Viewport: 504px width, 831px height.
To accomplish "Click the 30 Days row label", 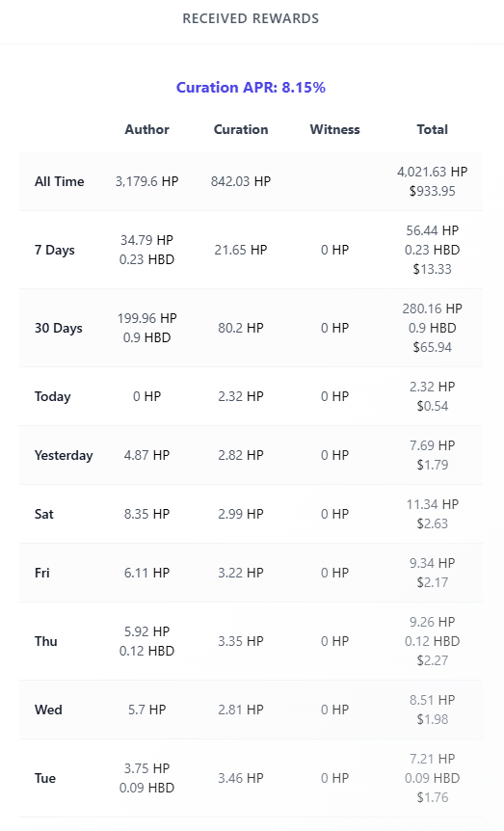I will (x=58, y=328).
